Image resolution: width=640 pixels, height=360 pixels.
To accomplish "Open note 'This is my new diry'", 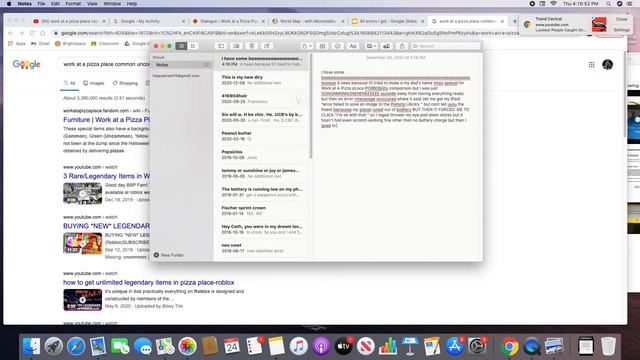I will pyautogui.click(x=262, y=80).
